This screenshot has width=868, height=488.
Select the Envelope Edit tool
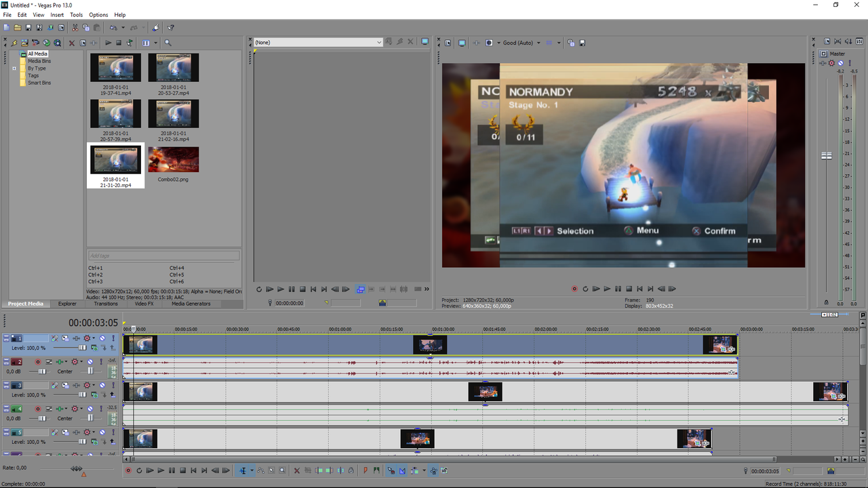260,470
